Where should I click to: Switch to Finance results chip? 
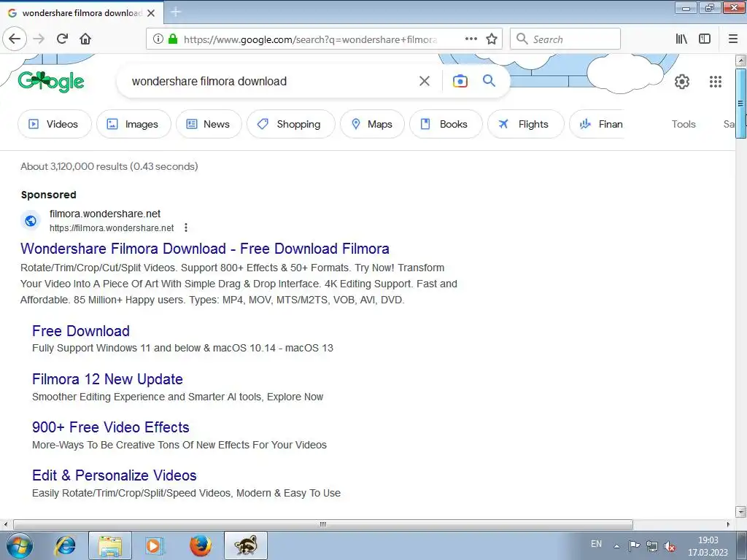tap(597, 124)
